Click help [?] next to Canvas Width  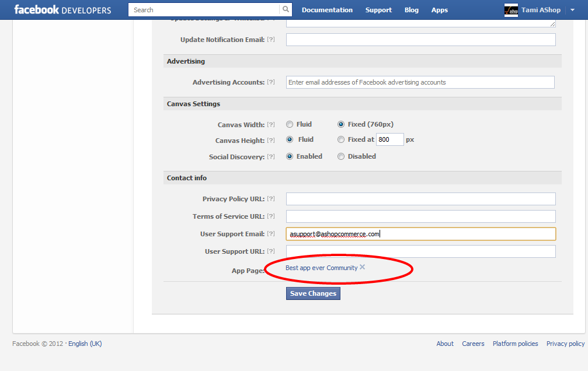[271, 124]
